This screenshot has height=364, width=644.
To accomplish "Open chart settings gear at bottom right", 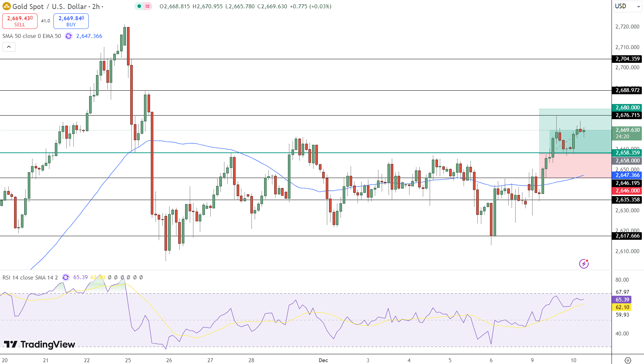I will click(x=628, y=360).
